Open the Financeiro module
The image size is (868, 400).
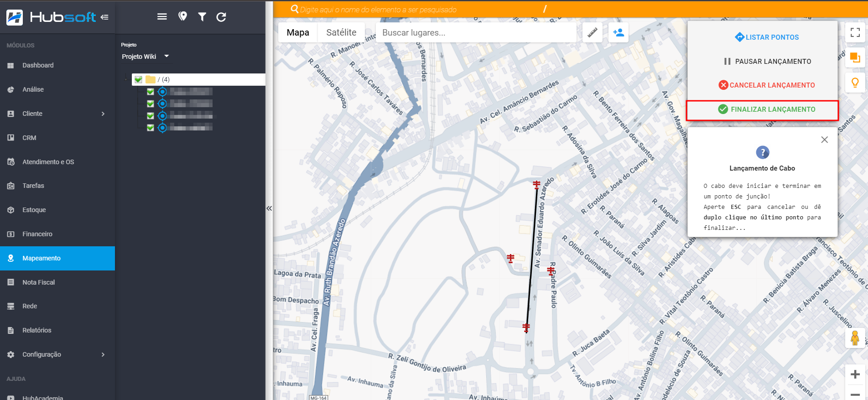pyautogui.click(x=57, y=234)
